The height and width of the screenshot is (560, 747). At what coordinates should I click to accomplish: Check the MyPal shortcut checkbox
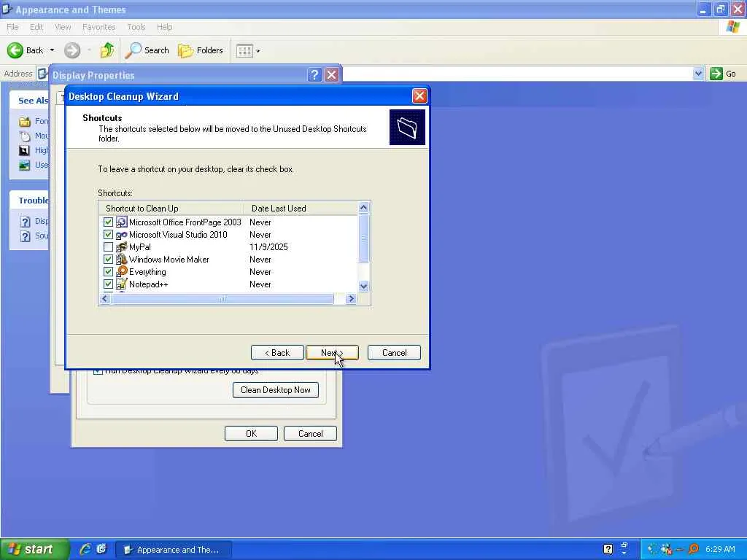tap(108, 246)
